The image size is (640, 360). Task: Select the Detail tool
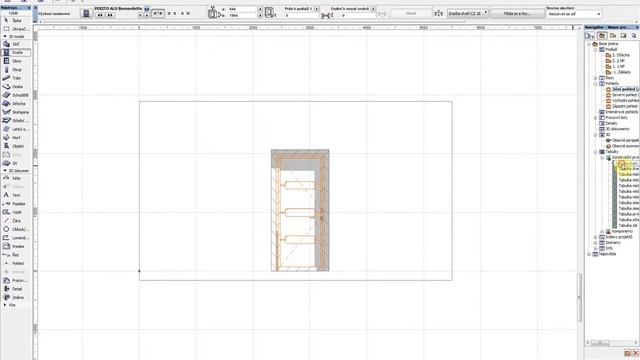point(16,289)
